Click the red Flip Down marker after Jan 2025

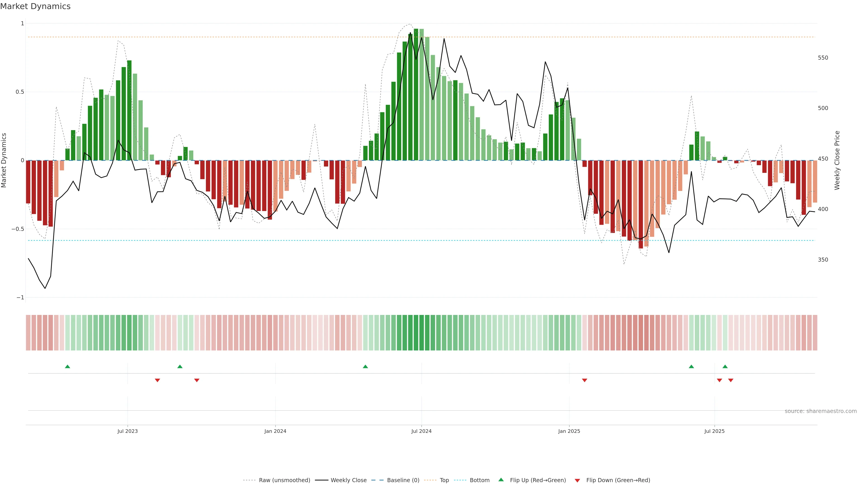[x=585, y=380]
